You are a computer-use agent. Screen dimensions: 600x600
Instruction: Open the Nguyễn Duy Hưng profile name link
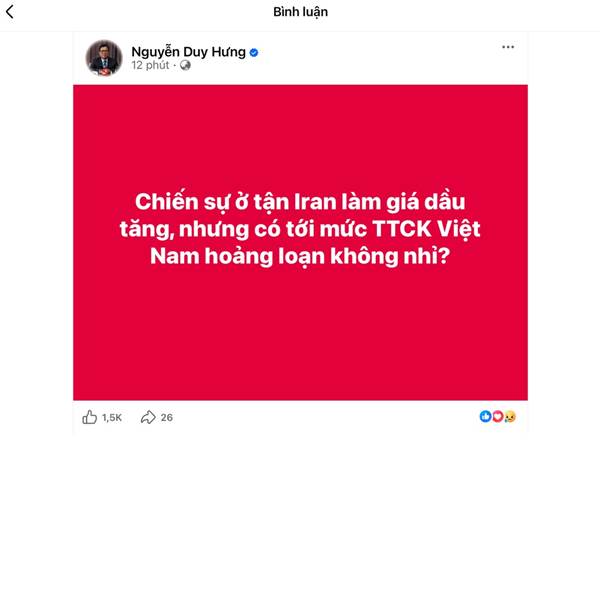pyautogui.click(x=189, y=52)
